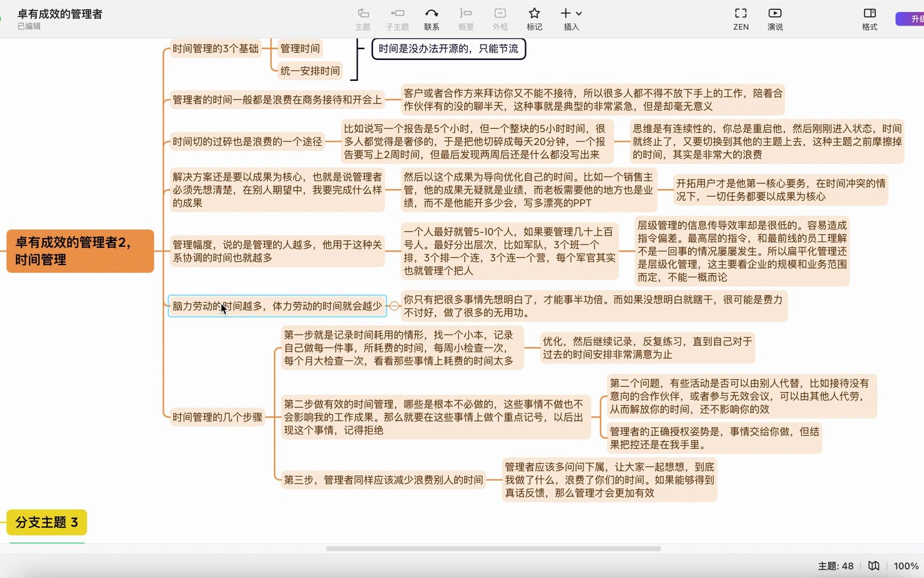Select the highlighted node 脑力劳动的时间越多，体力劳动的时间就会越少
The width and height of the screenshot is (924, 578).
(277, 306)
